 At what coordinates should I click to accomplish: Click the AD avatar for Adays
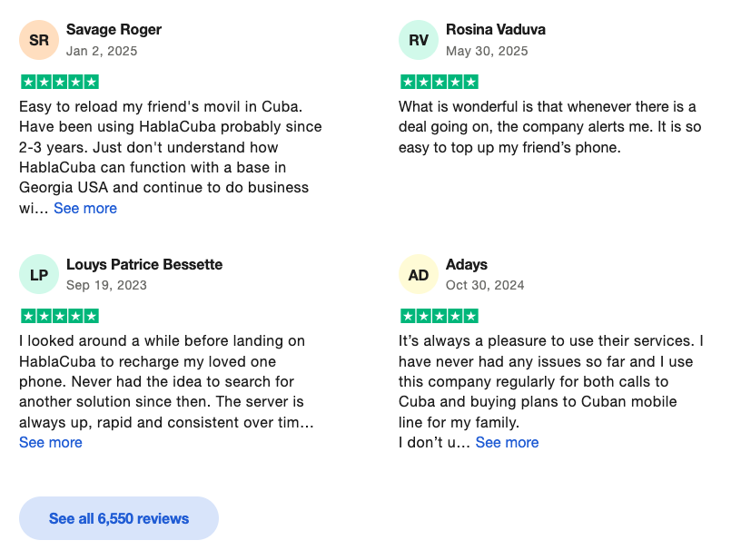click(419, 274)
